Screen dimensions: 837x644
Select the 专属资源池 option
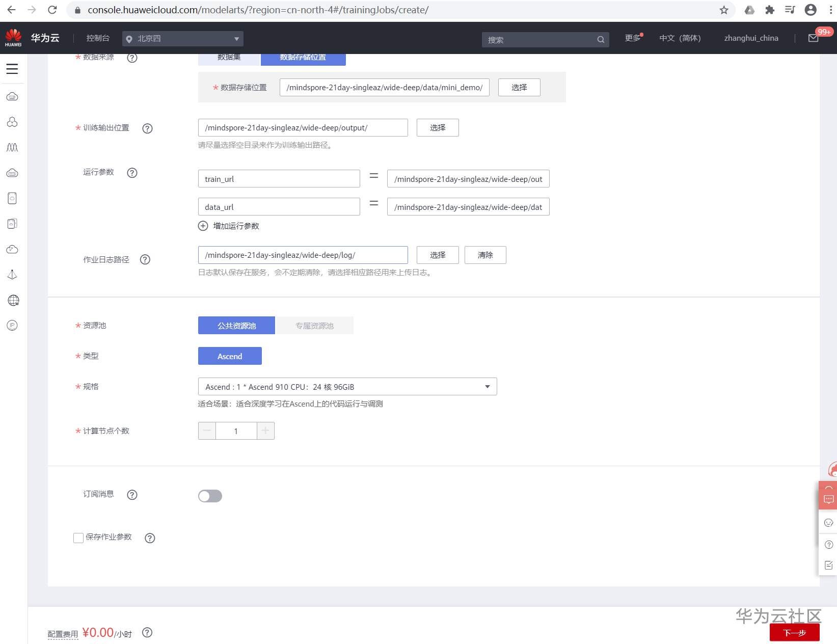click(314, 326)
